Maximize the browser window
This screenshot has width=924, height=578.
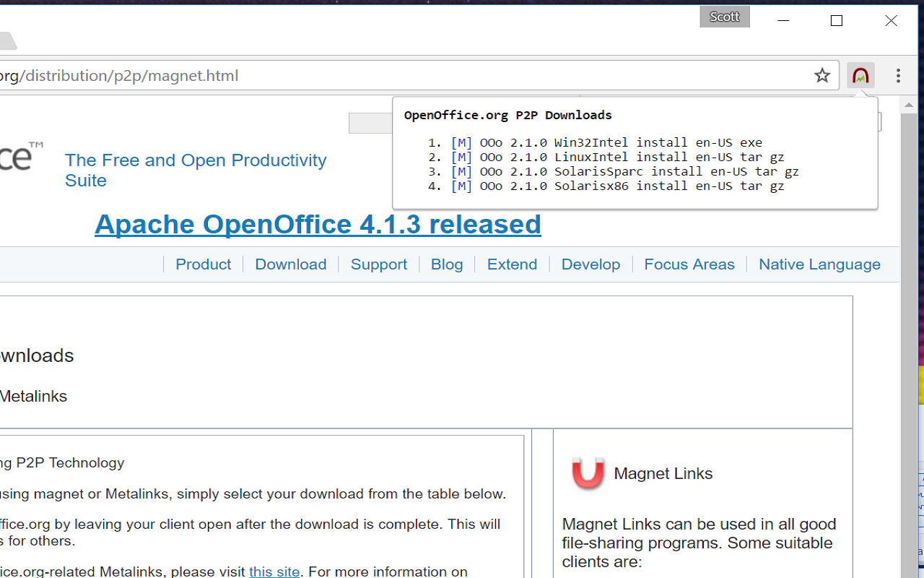[x=837, y=20]
